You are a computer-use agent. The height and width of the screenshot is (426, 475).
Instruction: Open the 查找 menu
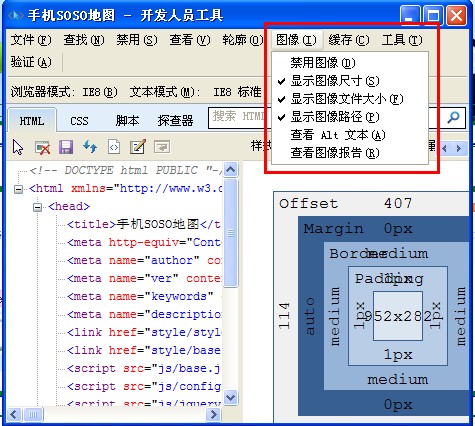click(84, 40)
